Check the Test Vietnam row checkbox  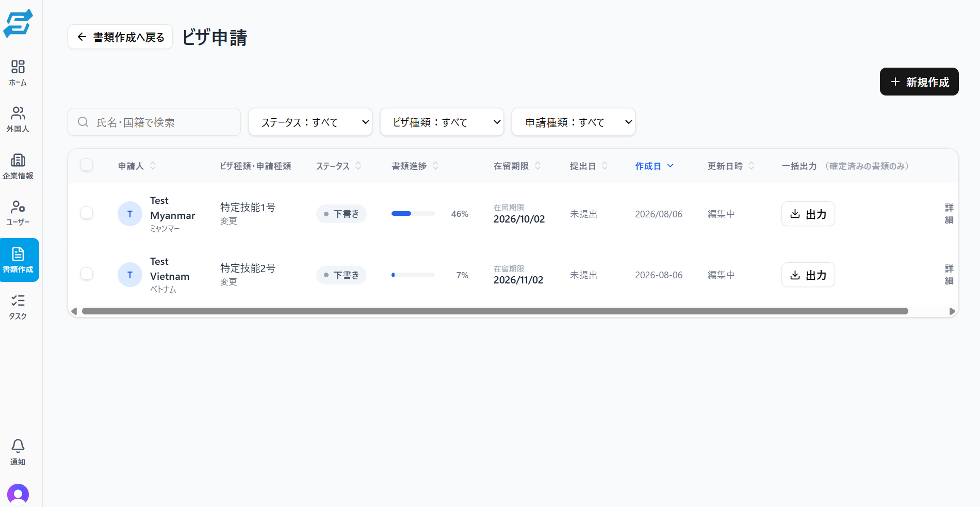pyautogui.click(x=87, y=274)
